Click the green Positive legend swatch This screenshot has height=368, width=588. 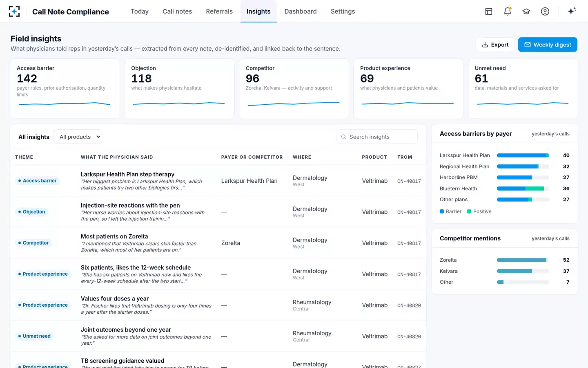point(469,211)
